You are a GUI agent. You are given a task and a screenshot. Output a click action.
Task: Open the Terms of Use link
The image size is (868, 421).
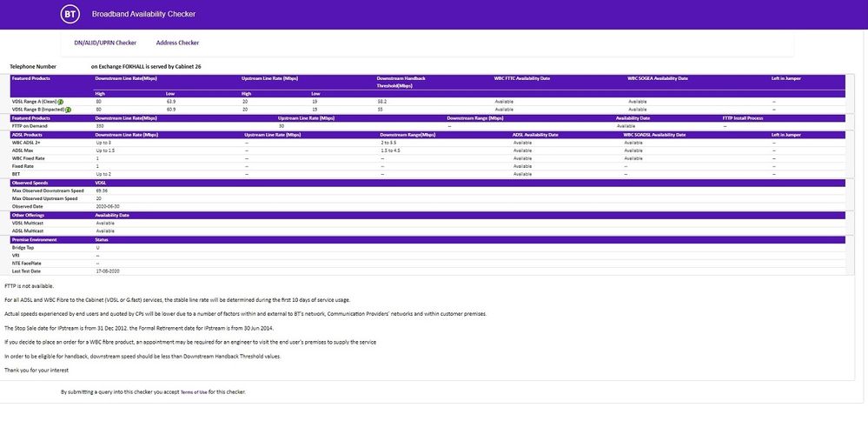(x=193, y=392)
